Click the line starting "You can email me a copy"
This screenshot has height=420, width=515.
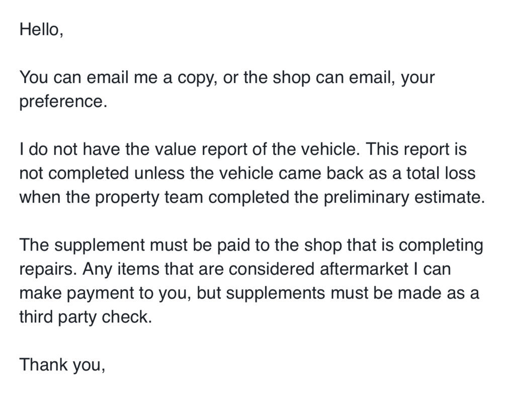(227, 78)
